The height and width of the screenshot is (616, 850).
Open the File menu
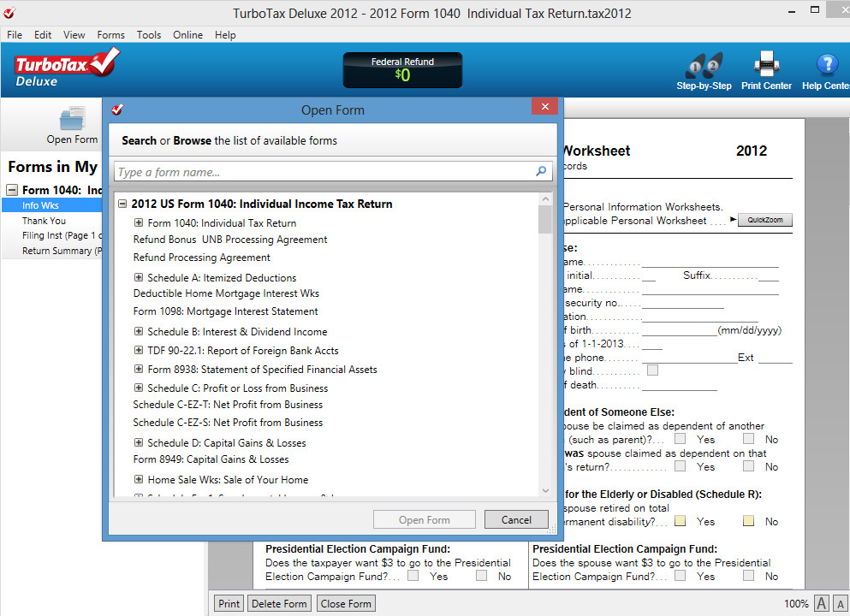[x=15, y=35]
